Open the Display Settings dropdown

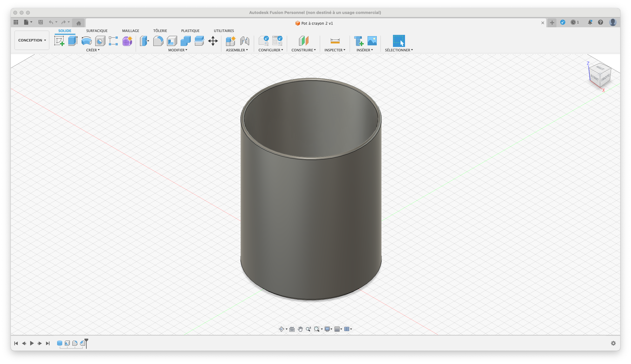click(328, 329)
